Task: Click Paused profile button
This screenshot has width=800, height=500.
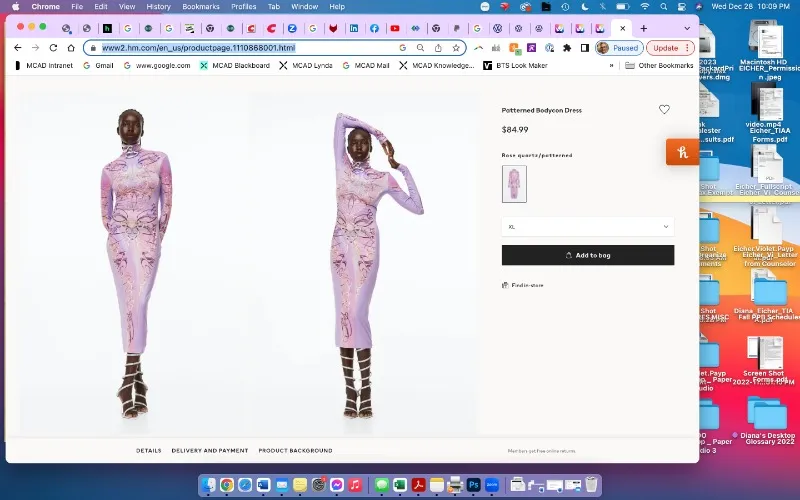Action: pyautogui.click(x=619, y=48)
